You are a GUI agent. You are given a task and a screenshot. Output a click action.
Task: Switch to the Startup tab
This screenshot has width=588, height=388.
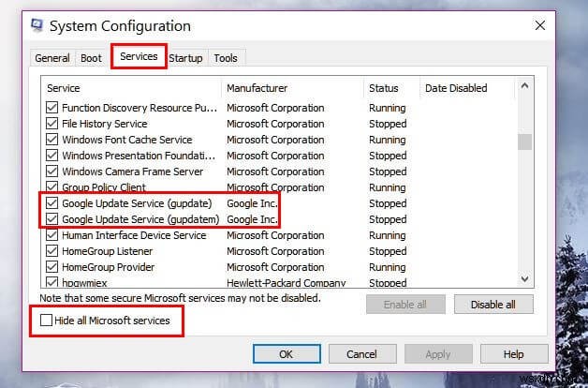pyautogui.click(x=185, y=58)
